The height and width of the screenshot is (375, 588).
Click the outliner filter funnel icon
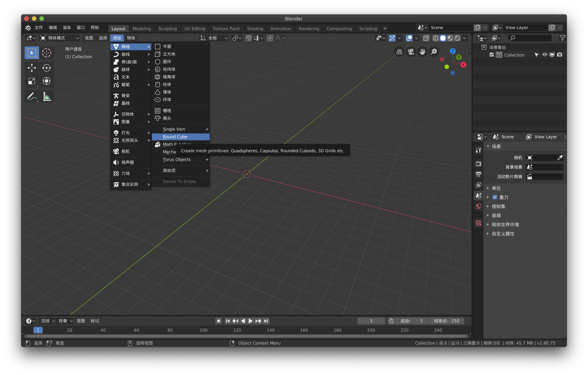tap(562, 38)
